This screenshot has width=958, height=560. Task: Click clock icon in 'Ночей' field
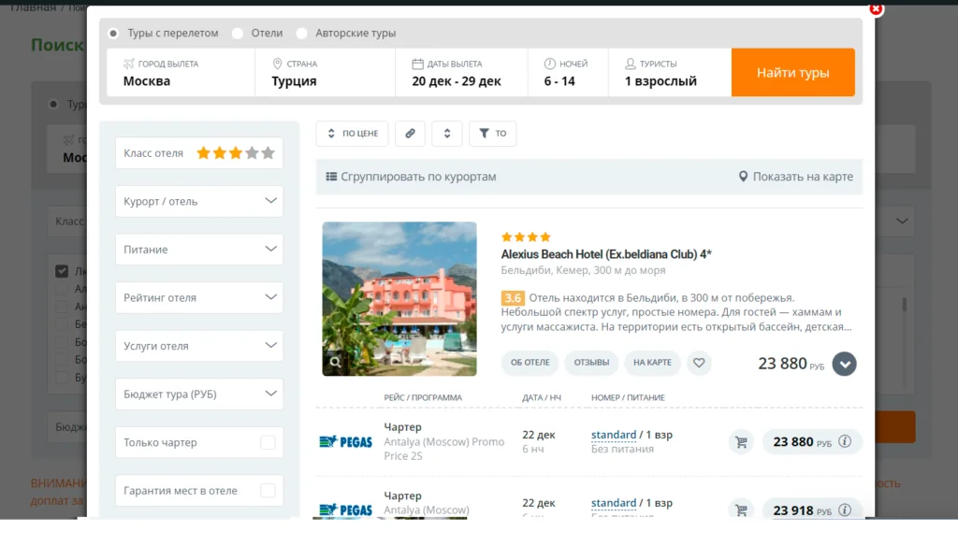pyautogui.click(x=550, y=64)
